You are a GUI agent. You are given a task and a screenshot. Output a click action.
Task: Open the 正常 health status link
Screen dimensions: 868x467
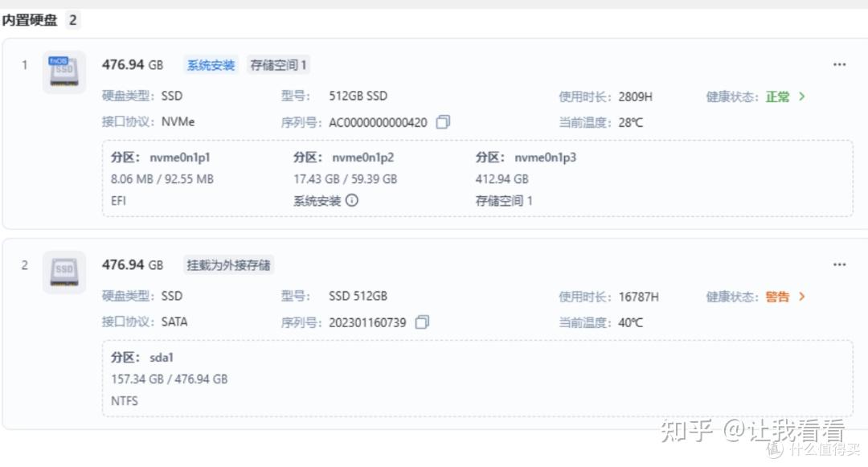coord(777,96)
